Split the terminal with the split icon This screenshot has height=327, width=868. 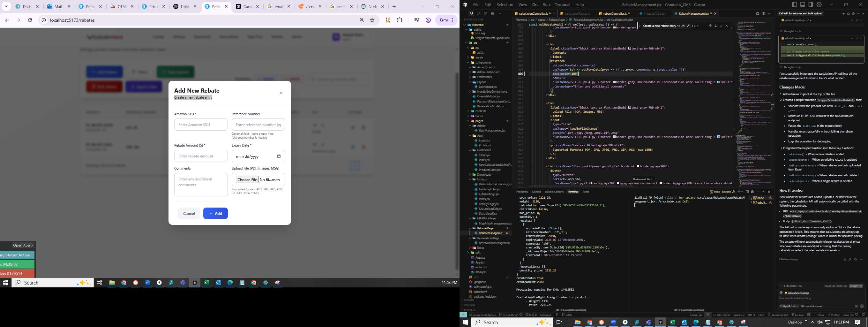click(747, 192)
